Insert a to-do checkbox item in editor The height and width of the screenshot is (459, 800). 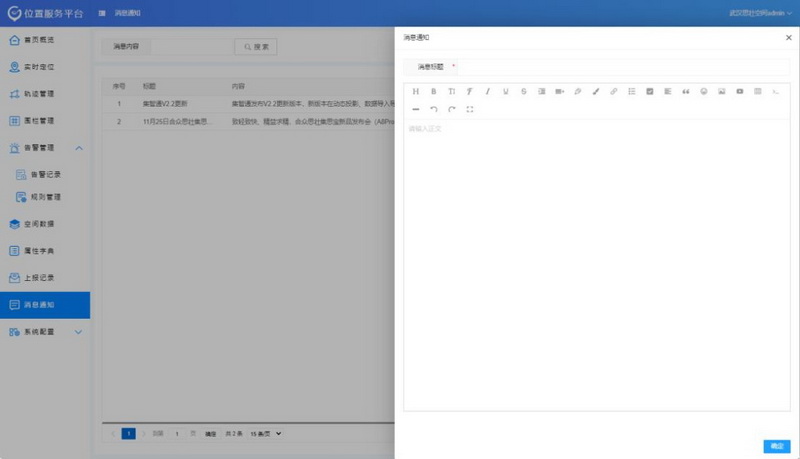point(650,92)
